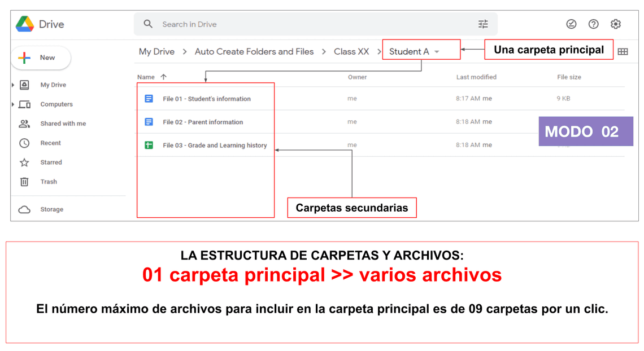Expand the Computers tree arrow
Viewport: 644px width, 351px height.
pyautogui.click(x=13, y=104)
